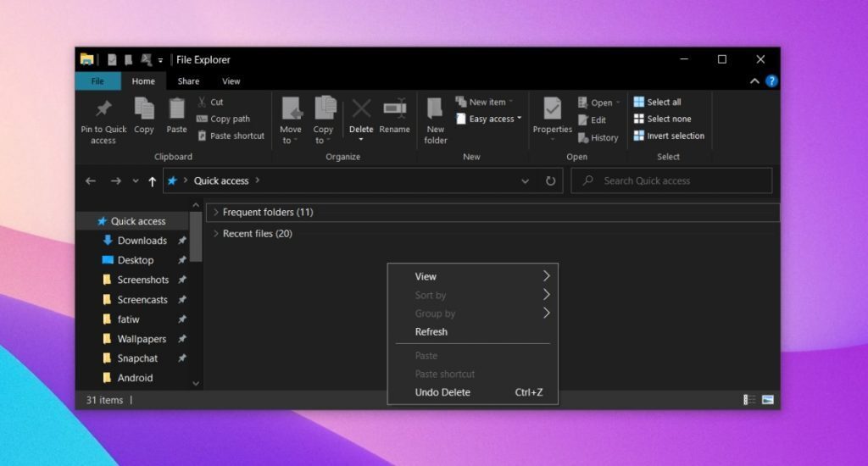The height and width of the screenshot is (466, 868).
Task: Select Undo Delete in context menu
Action: (442, 392)
